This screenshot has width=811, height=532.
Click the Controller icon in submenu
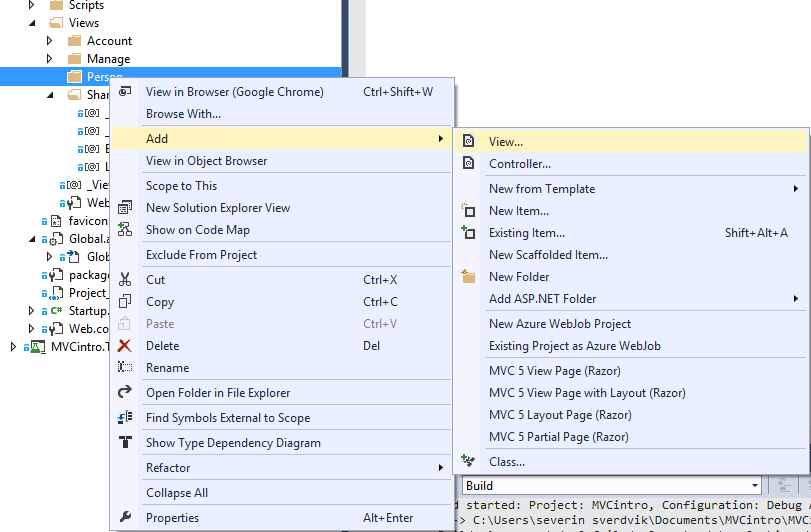tap(468, 164)
